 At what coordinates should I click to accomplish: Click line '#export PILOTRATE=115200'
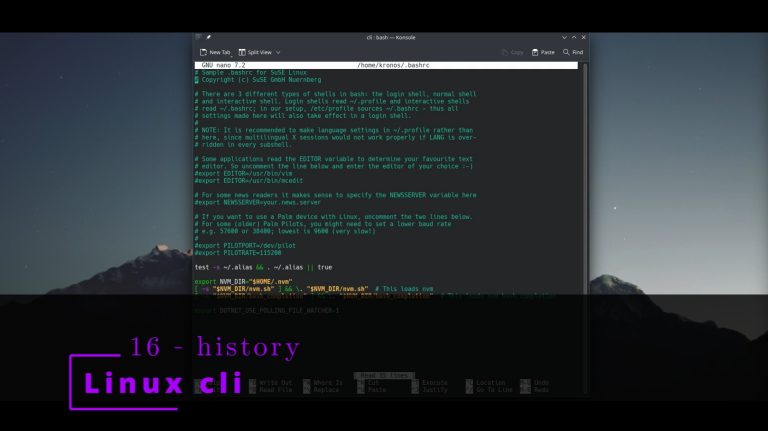point(238,253)
